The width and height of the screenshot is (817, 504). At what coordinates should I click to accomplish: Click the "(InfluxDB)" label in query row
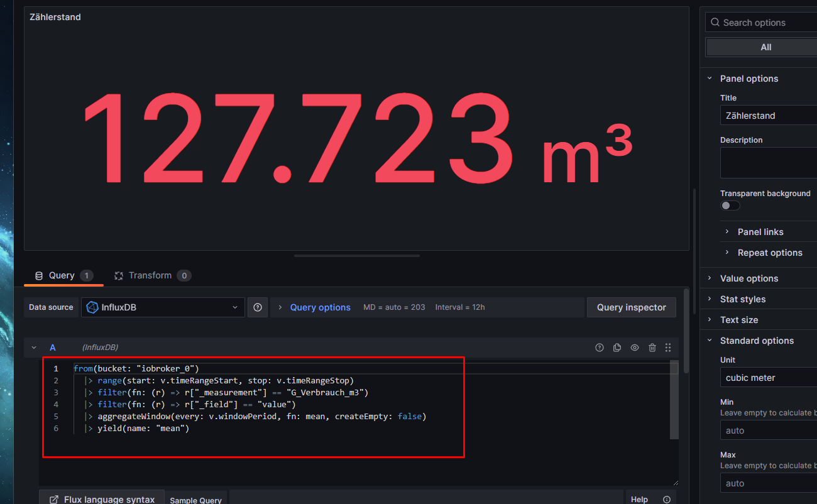(x=100, y=348)
